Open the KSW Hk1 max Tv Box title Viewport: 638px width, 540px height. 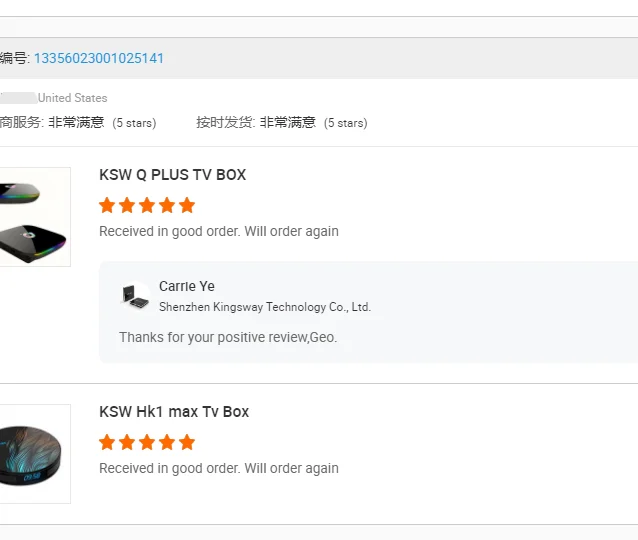pyautogui.click(x=174, y=412)
